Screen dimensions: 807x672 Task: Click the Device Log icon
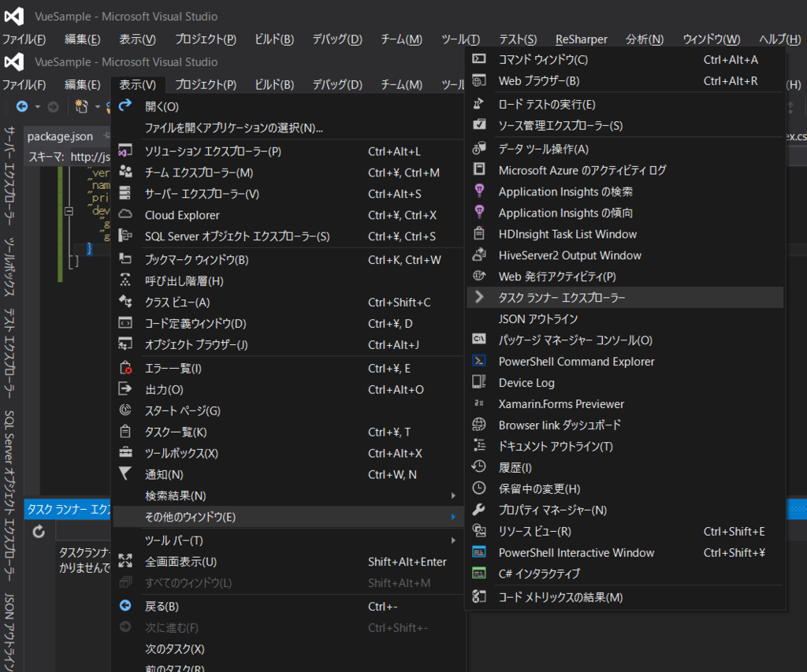[478, 382]
